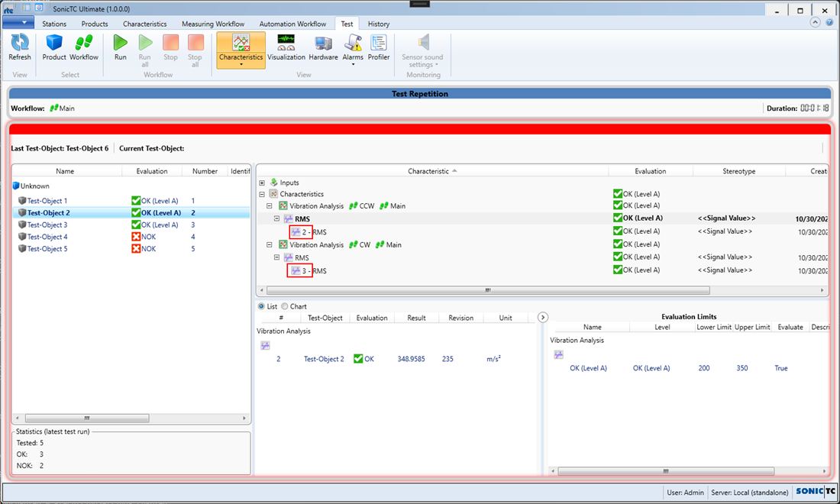The width and height of the screenshot is (840, 504).
Task: Click the characteristics tree horizontal scrollbar
Action: pos(487,289)
